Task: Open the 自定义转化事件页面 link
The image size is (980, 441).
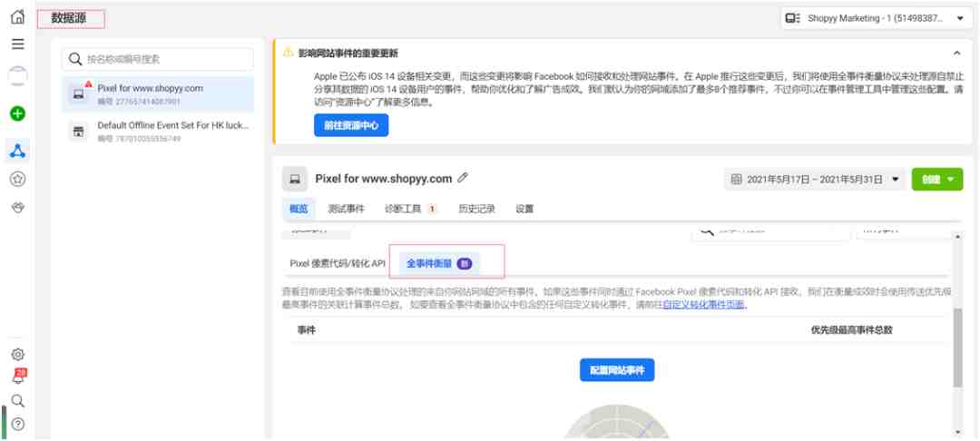Action: click(705, 305)
